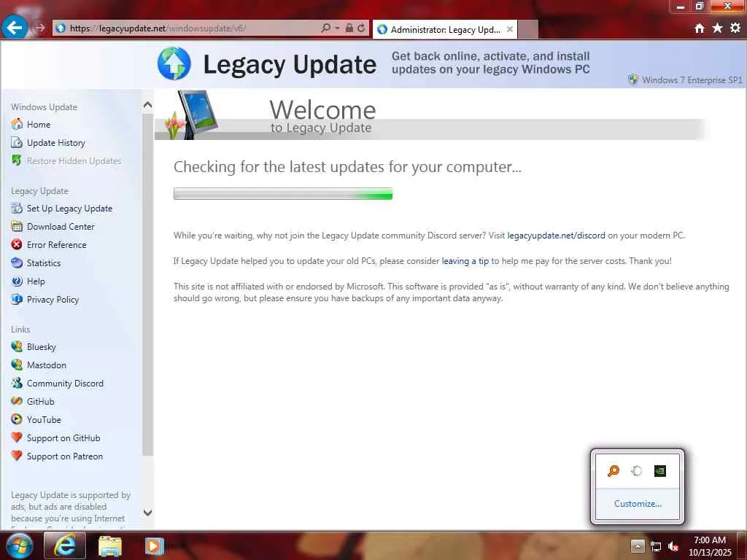Image resolution: width=747 pixels, height=560 pixels.
Task: Open Windows Explorer from the taskbar
Action: click(x=110, y=545)
